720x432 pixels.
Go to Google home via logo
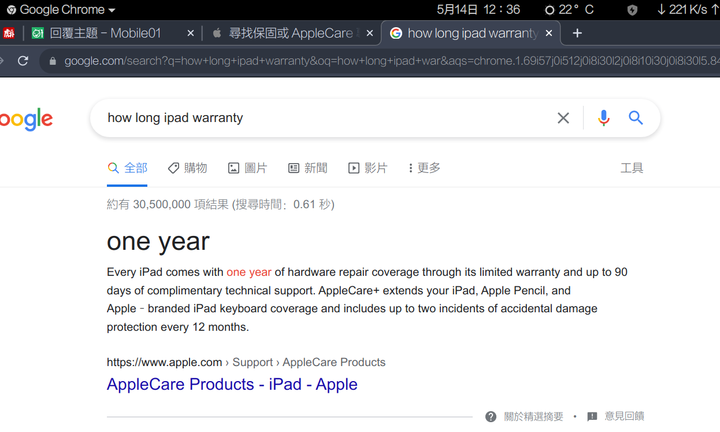26,119
